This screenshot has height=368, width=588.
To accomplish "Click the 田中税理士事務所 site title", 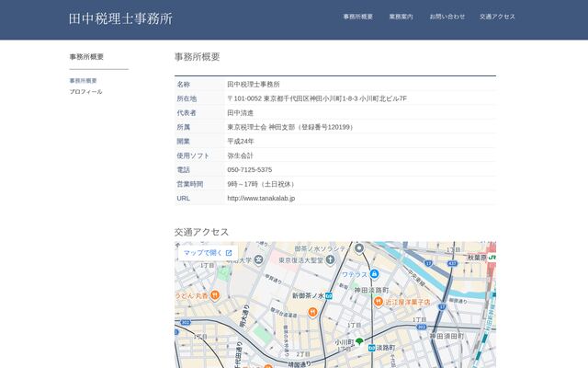I will click(120, 18).
